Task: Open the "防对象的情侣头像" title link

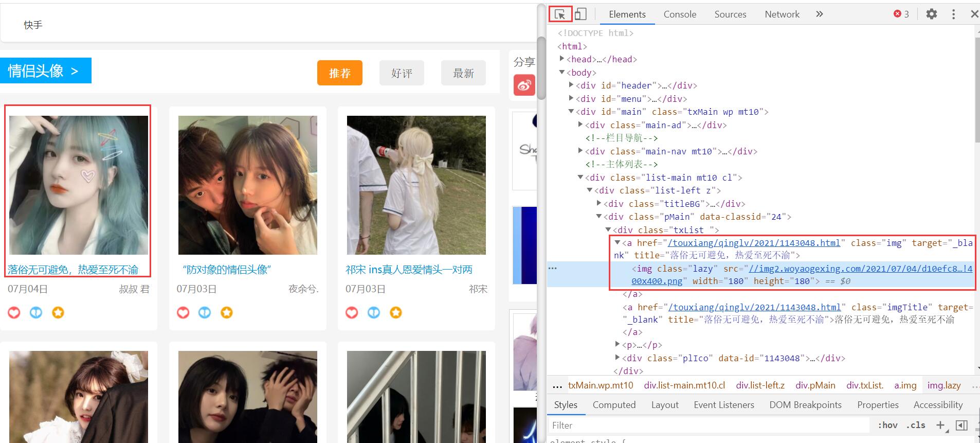Action: pyautogui.click(x=227, y=270)
